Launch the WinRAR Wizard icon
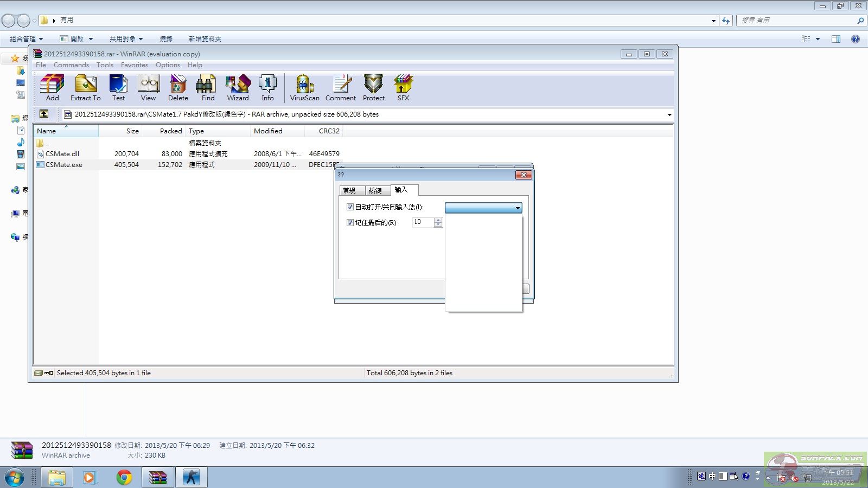This screenshot has height=488, width=868. [x=238, y=88]
